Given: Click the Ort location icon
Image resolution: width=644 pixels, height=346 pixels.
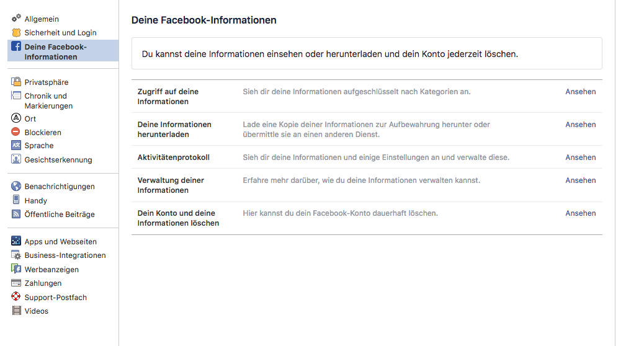Looking at the screenshot, I should (x=16, y=118).
